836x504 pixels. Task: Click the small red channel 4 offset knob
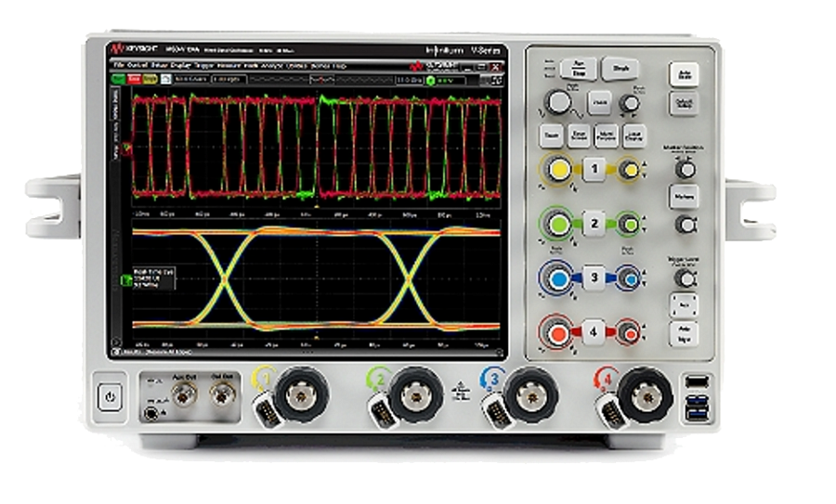coord(629,333)
